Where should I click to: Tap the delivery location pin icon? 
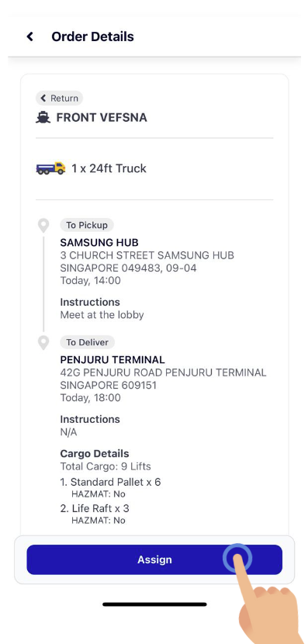[43, 342]
